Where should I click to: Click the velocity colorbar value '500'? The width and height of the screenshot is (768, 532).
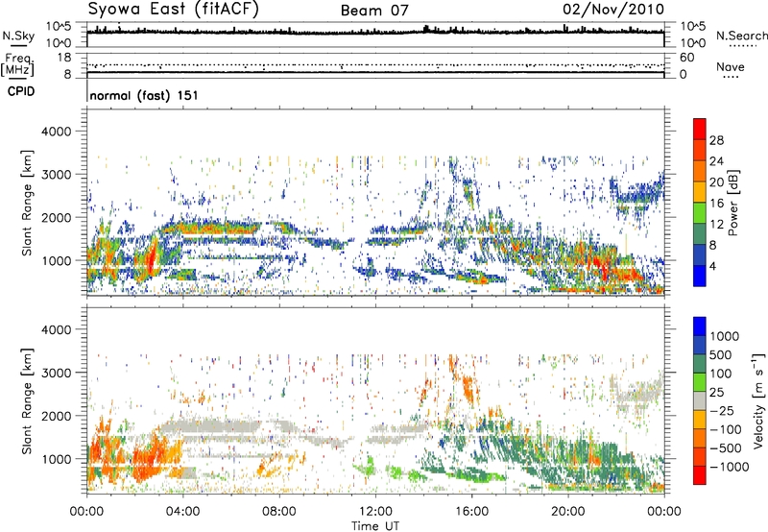point(722,354)
